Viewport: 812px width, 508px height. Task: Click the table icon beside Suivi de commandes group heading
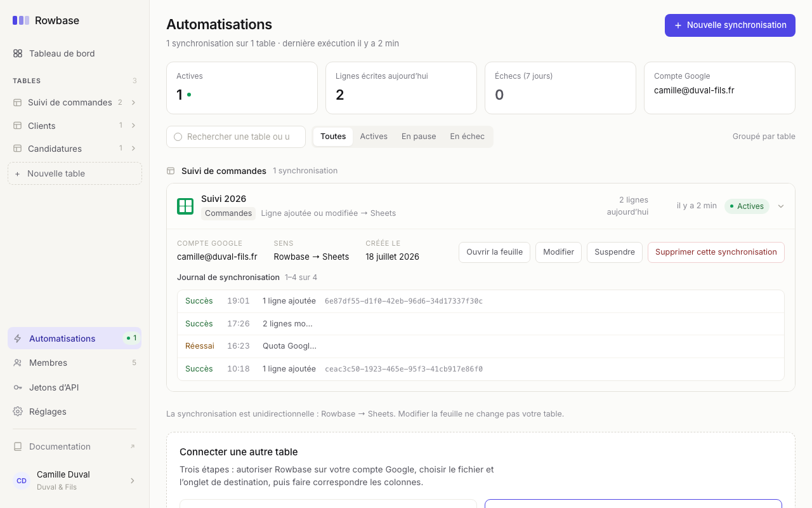pyautogui.click(x=171, y=171)
